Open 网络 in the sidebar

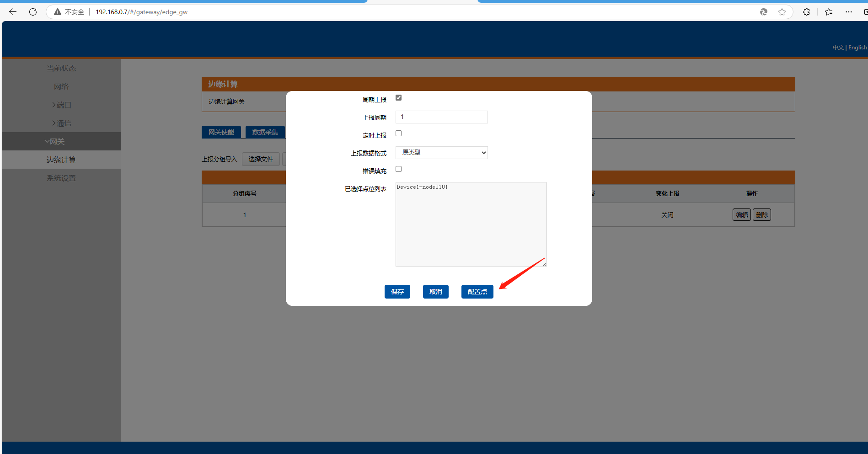pyautogui.click(x=61, y=86)
